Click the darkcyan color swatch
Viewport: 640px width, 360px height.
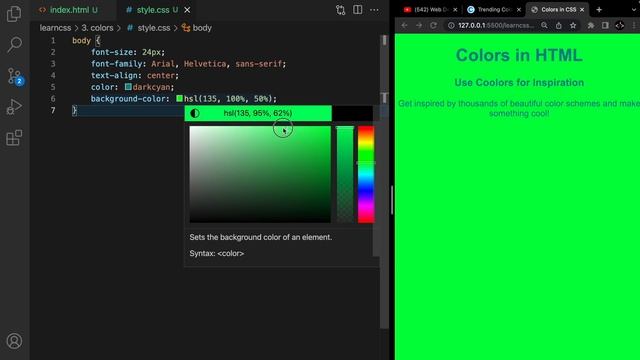coord(128,87)
